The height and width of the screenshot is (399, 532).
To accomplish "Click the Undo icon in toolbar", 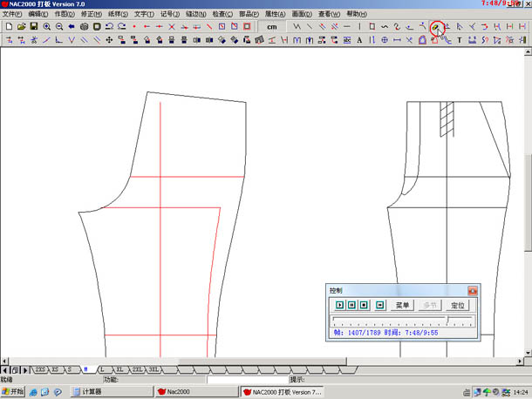I will pyautogui.click(x=109, y=26).
